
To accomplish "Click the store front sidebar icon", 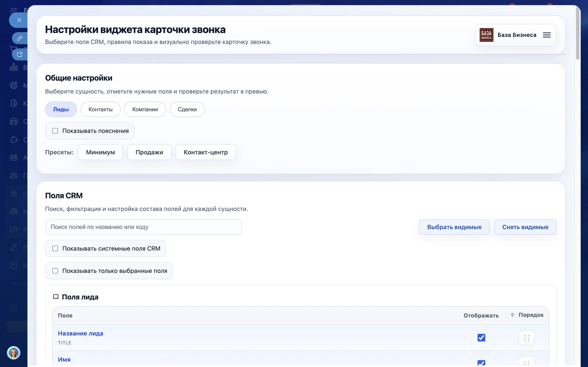I will (14, 121).
